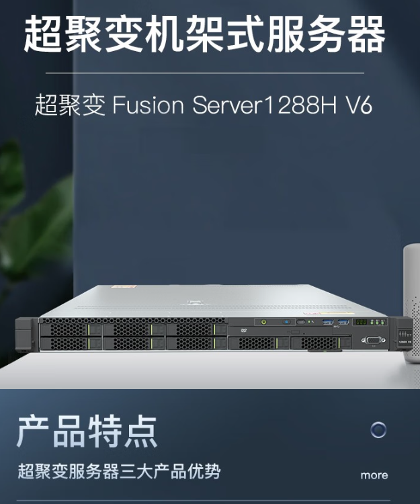Screen dimensions: 420x504
Task: Click the bottom-left drive bay
Action: (71, 343)
